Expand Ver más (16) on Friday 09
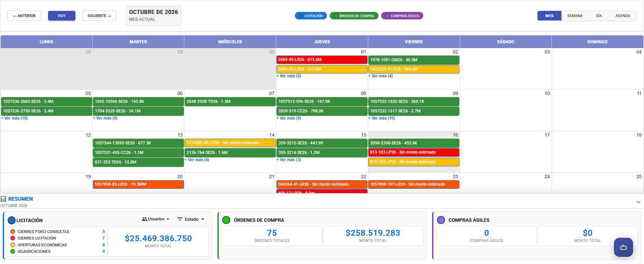The width and height of the screenshot is (644, 264). pos(382,118)
